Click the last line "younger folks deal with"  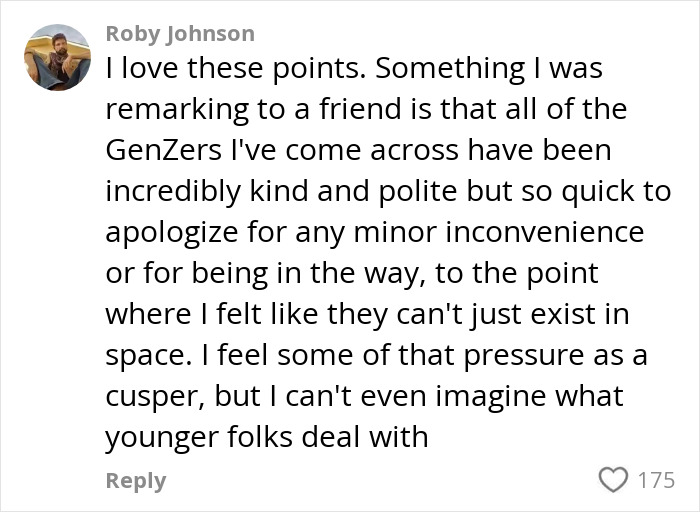click(x=267, y=437)
